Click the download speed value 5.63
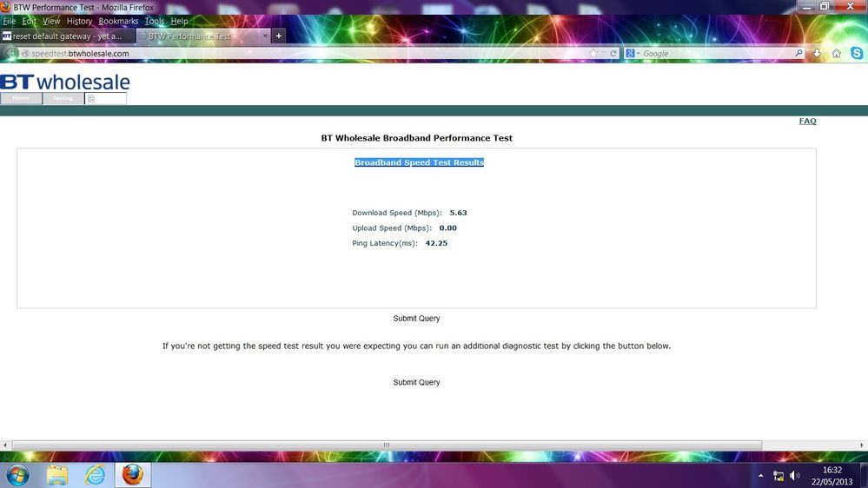The height and width of the screenshot is (488, 868). click(459, 213)
